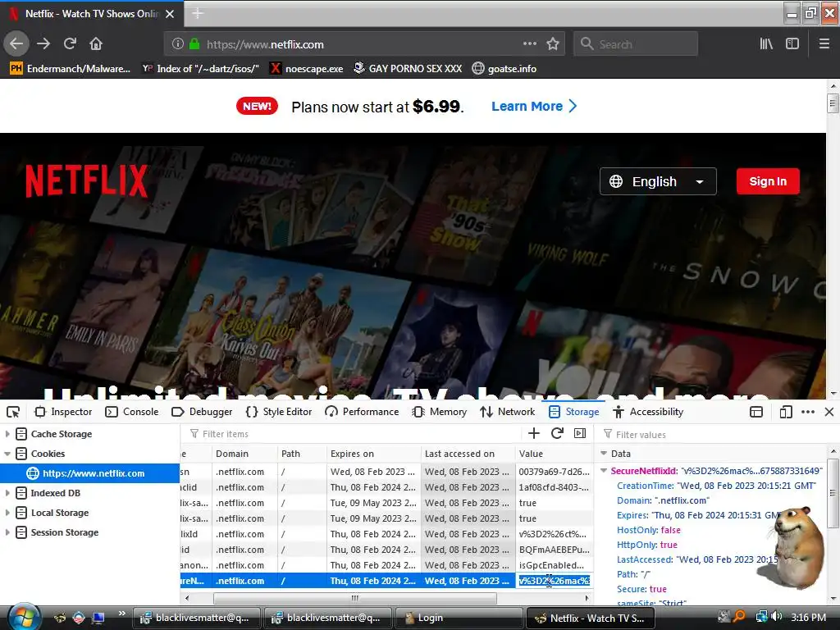Open the browser home page icon
Screen dimensions: 840x630
click(x=96, y=44)
